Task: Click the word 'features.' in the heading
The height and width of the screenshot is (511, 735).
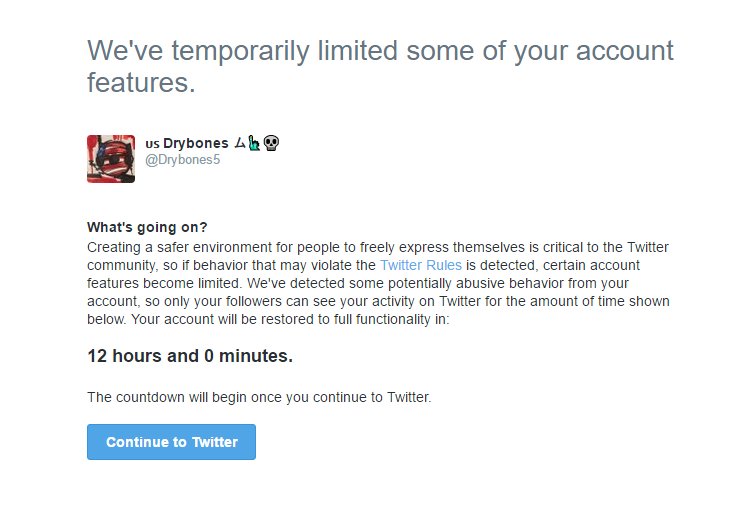Action: (x=140, y=82)
